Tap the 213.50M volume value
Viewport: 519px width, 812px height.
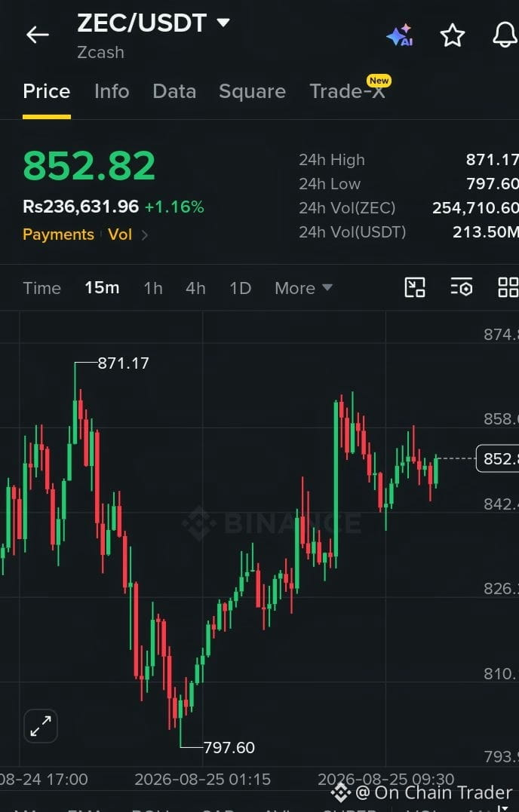pyautogui.click(x=486, y=232)
